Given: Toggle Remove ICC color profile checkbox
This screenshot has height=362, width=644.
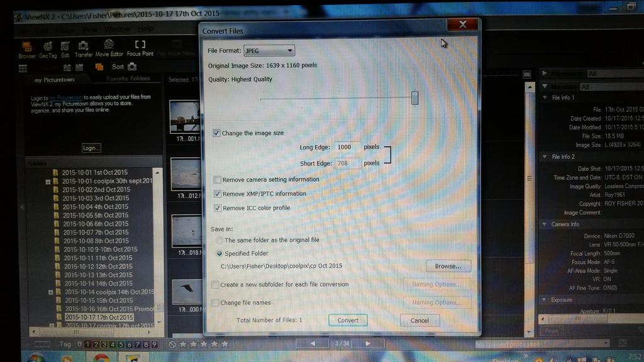Looking at the screenshot, I should click(217, 208).
